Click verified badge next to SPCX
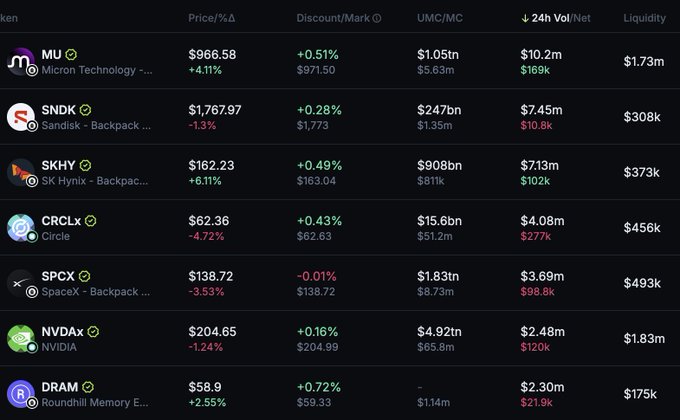The height and width of the screenshot is (420, 680). (x=85, y=276)
